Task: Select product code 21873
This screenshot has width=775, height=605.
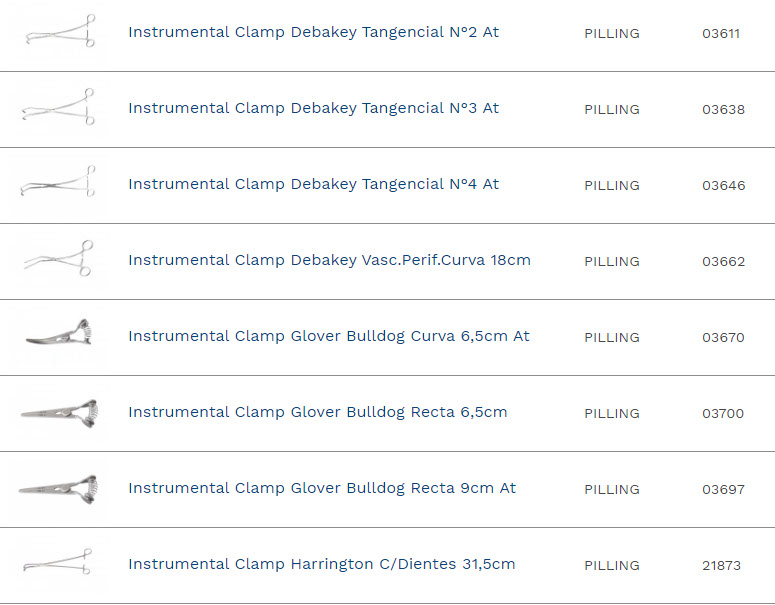Action: click(x=721, y=565)
